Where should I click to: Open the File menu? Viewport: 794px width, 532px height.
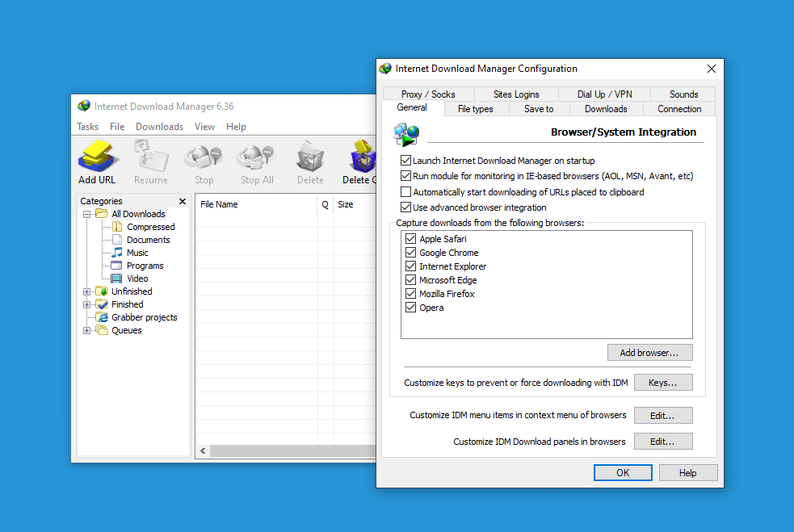point(117,127)
